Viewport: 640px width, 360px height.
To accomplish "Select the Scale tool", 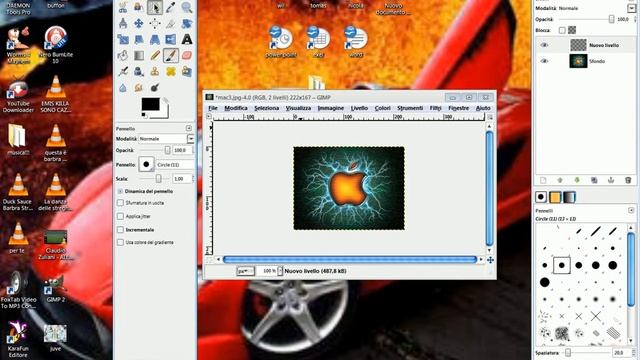I will tap(123, 39).
